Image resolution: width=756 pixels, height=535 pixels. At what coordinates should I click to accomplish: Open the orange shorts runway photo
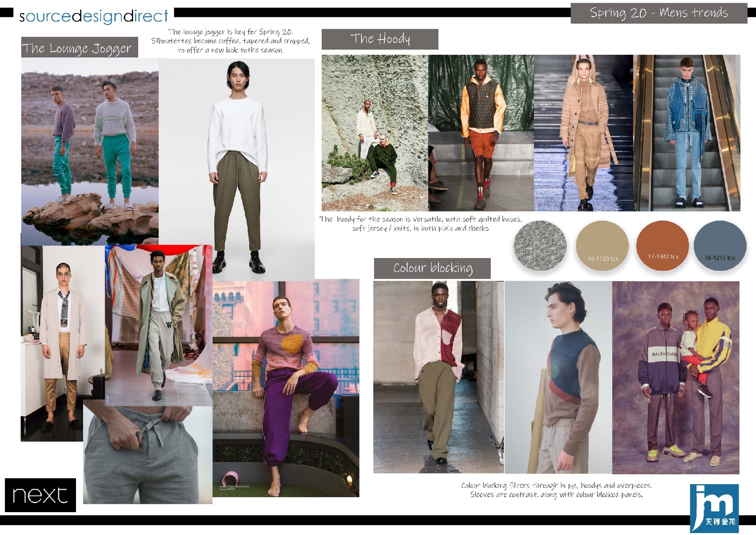tap(481, 133)
